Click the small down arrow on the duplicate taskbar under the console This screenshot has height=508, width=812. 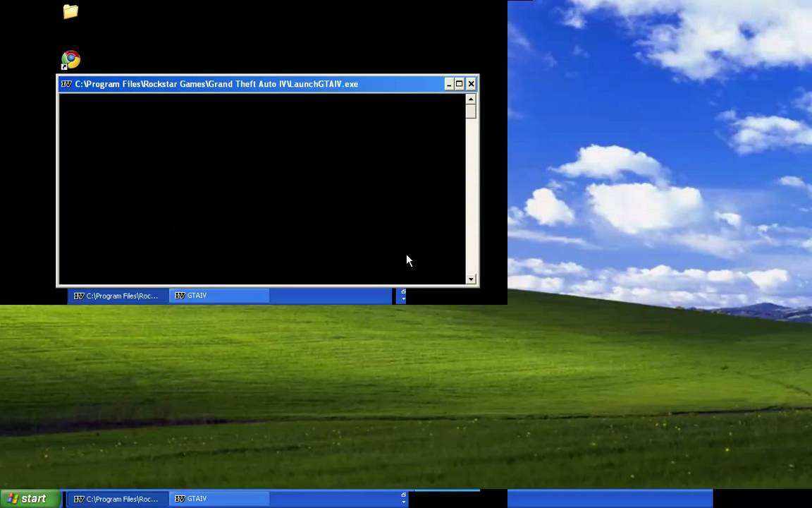click(403, 299)
